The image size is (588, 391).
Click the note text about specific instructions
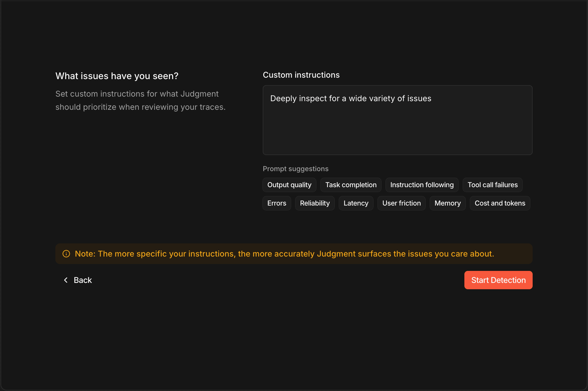284,254
